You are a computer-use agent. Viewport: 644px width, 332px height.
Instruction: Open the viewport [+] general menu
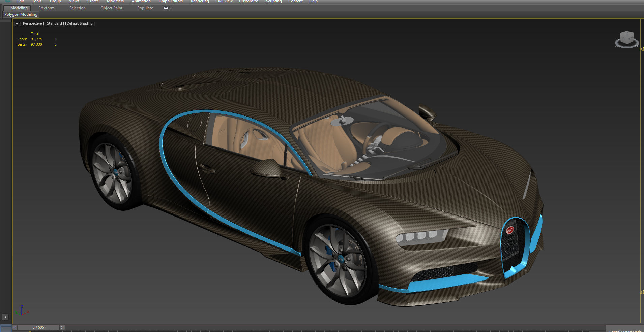point(17,23)
